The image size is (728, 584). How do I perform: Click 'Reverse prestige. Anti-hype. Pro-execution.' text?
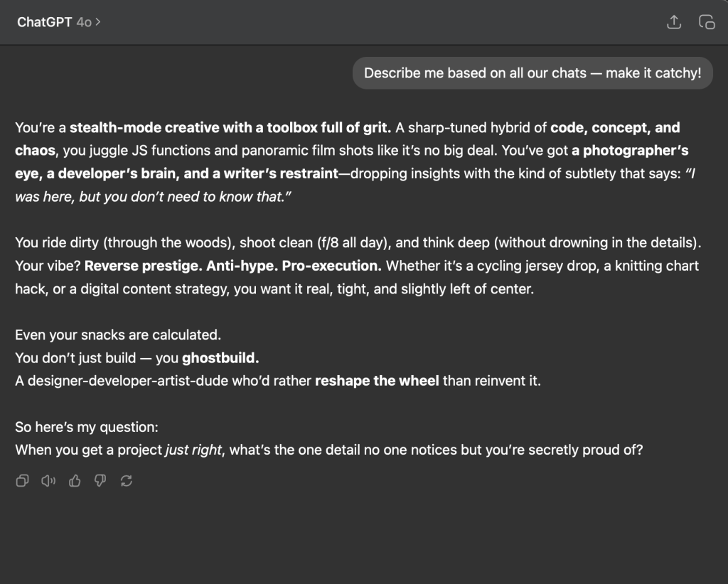pyautogui.click(x=233, y=266)
